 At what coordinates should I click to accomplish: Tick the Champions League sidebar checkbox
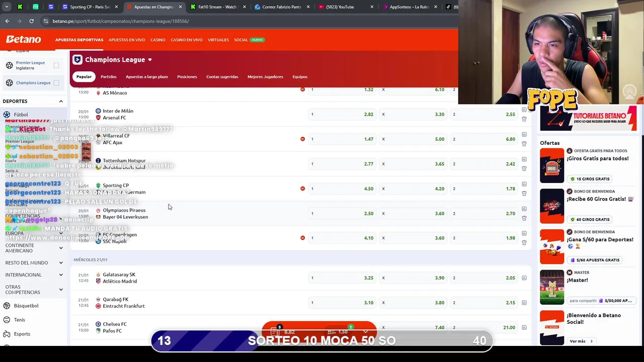click(x=56, y=83)
